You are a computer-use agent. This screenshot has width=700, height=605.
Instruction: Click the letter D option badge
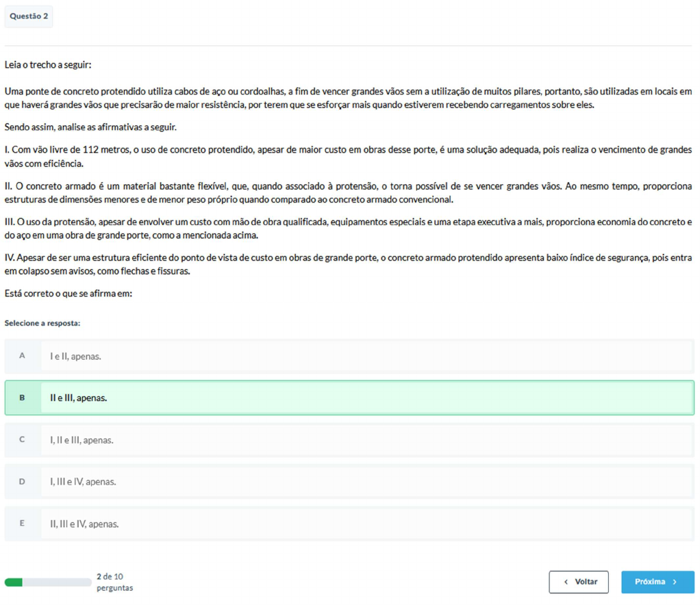[22, 482]
